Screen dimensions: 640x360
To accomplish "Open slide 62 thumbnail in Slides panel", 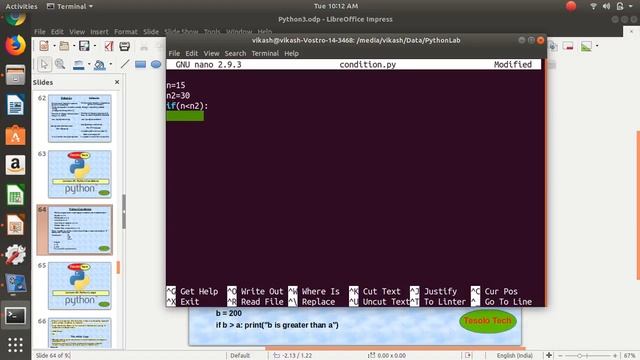I will (80, 118).
